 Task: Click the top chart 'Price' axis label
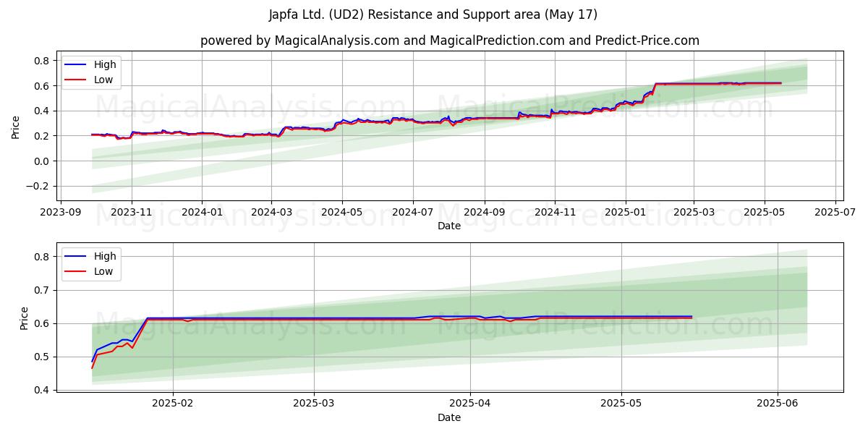(x=16, y=126)
